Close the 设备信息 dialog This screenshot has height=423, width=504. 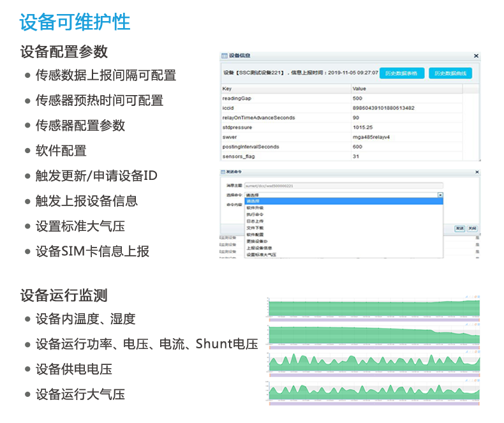[476, 56]
